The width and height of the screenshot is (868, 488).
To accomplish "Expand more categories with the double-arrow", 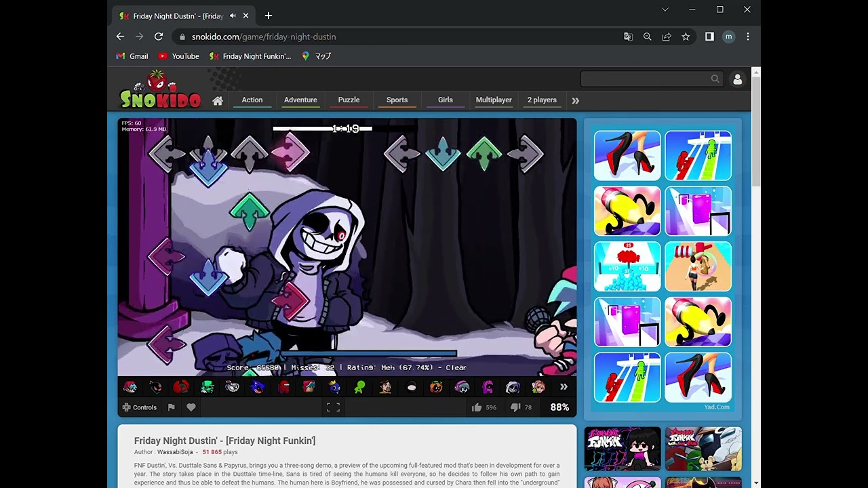I will (575, 100).
